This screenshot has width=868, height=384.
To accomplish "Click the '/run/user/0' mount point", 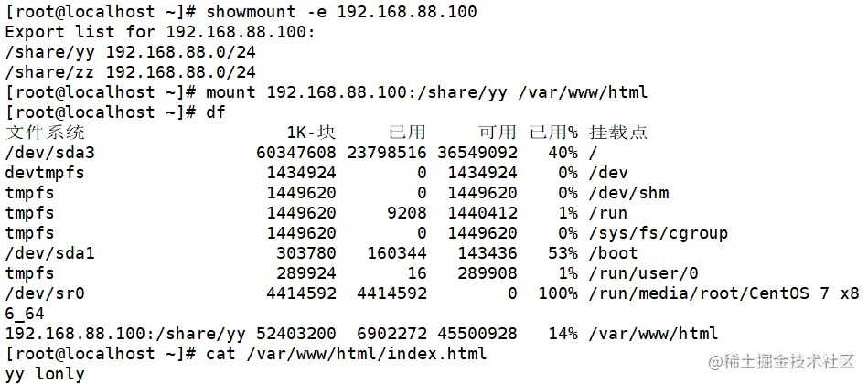I will [643, 273].
